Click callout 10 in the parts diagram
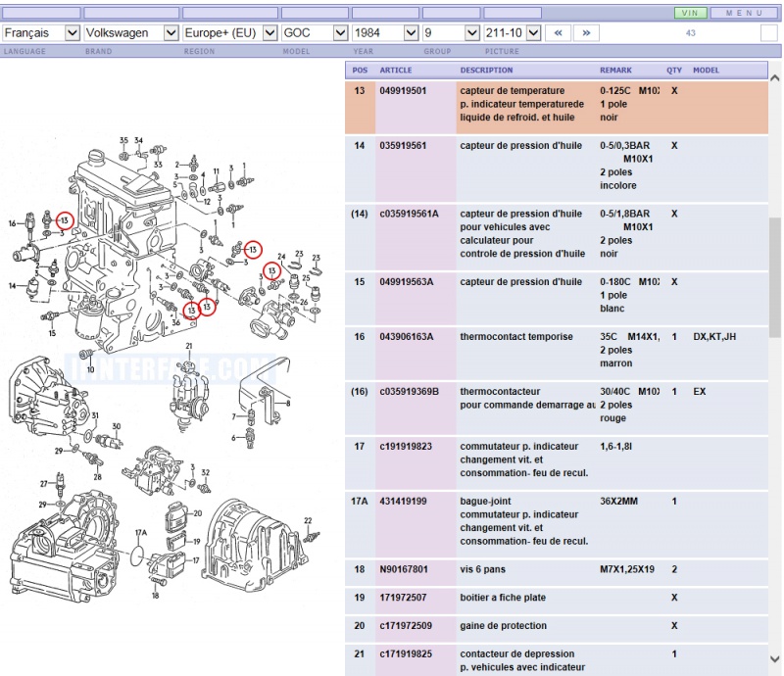Image resolution: width=784 pixels, height=676 pixels. pos(90,369)
